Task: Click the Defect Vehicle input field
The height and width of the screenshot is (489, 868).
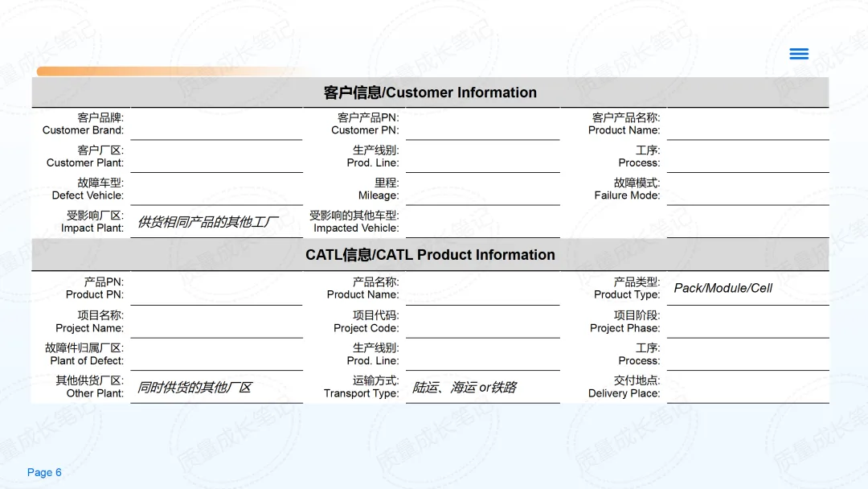Action: 216,189
